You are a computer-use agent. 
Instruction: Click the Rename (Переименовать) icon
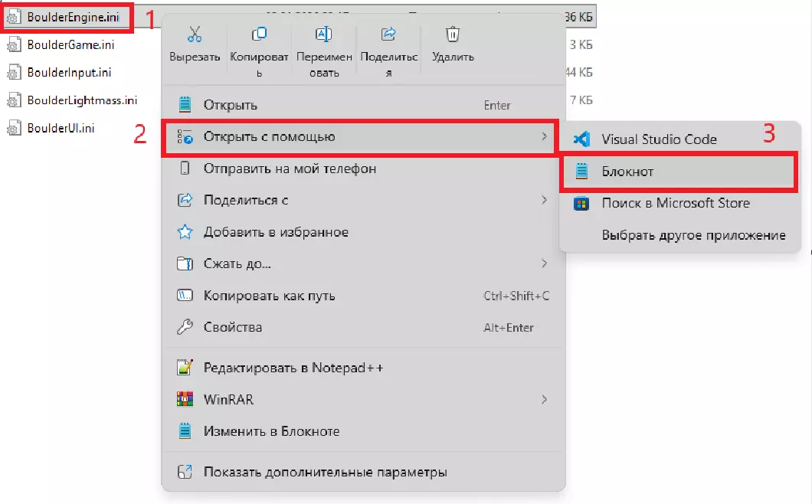point(323,34)
